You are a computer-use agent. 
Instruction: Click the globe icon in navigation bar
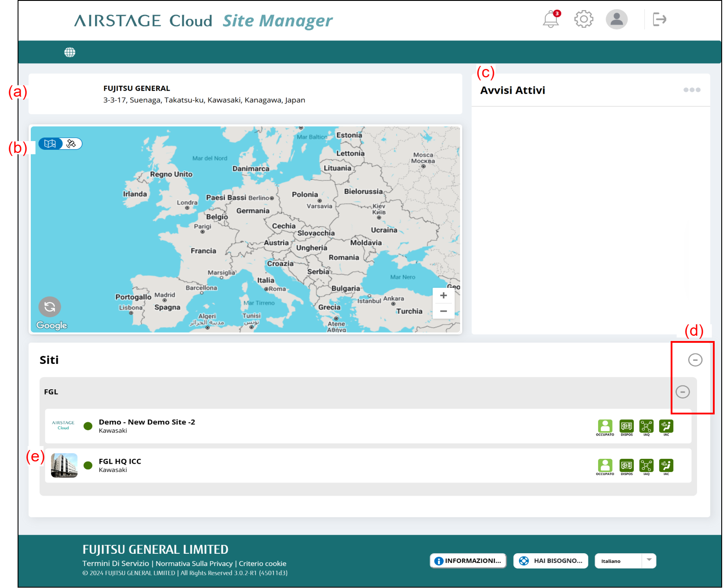click(x=69, y=52)
